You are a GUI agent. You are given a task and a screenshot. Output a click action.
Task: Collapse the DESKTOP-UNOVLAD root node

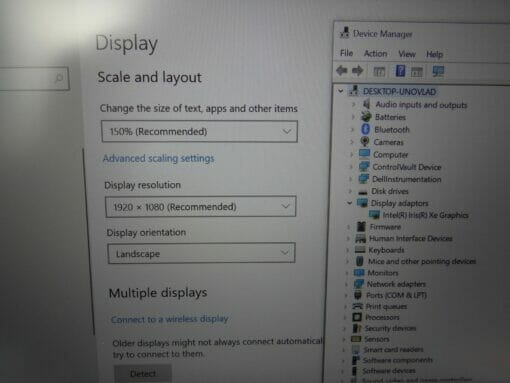coord(340,91)
